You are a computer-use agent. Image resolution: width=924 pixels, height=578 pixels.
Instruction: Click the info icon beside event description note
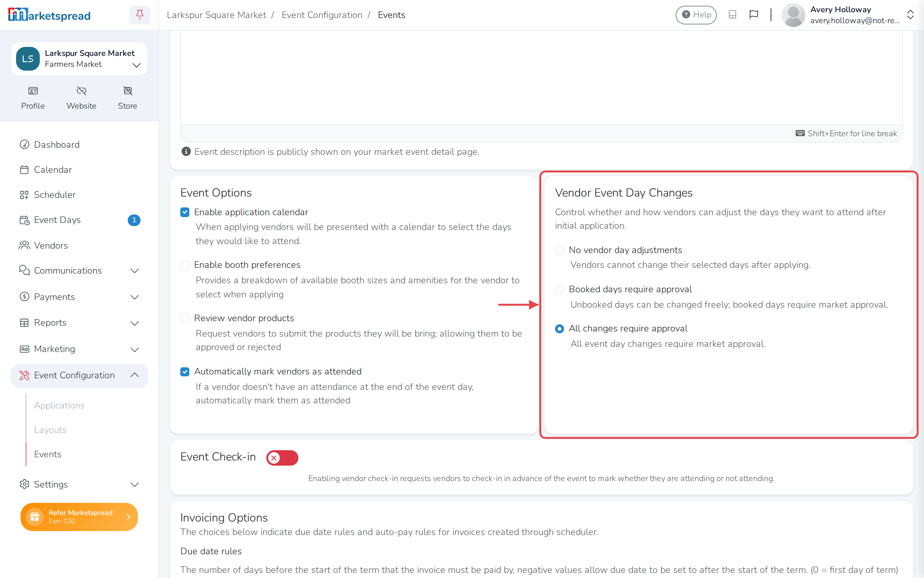tap(186, 151)
